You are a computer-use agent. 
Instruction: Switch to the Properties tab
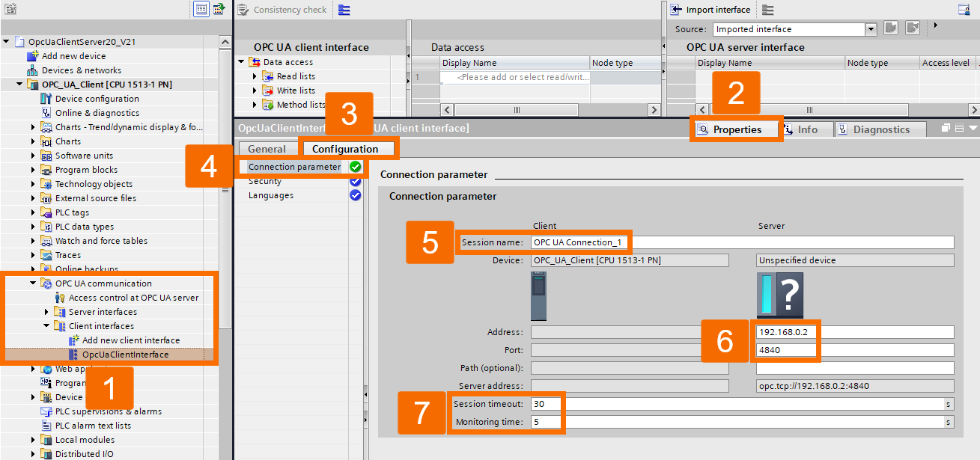click(737, 129)
